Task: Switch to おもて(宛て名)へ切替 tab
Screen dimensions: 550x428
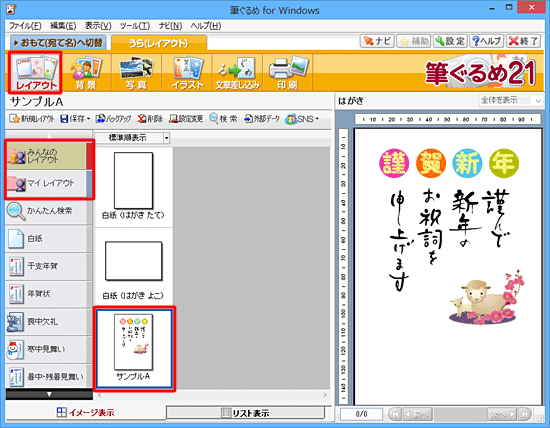Action: [58, 43]
